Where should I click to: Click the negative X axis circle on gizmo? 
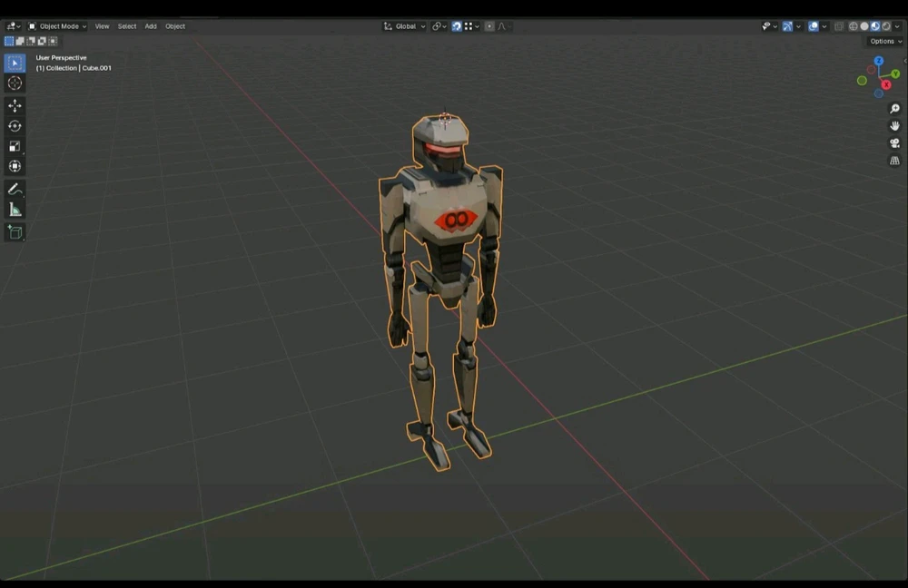click(x=871, y=70)
